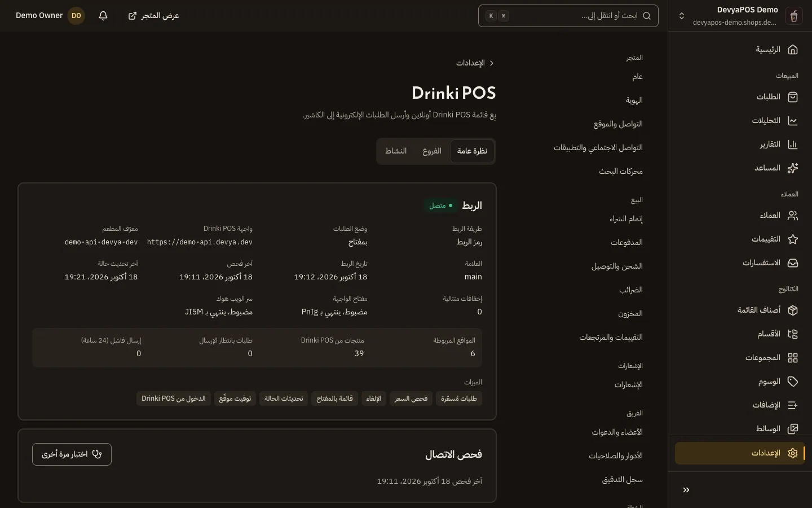Click the الطلبات orders bag icon

tap(792, 97)
